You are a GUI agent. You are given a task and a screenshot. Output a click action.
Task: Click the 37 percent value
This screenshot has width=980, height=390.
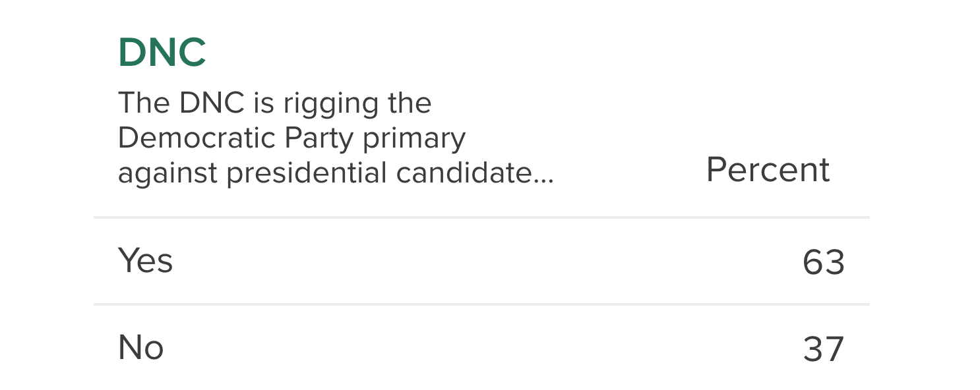pyautogui.click(x=824, y=349)
